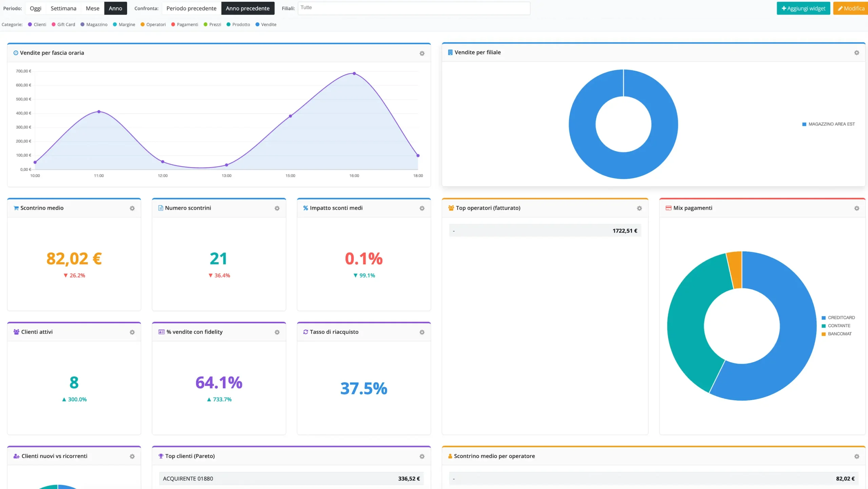Open Top clienti (Pareto) widget gear
Viewport: 868px width, 489px height.
pos(422,456)
